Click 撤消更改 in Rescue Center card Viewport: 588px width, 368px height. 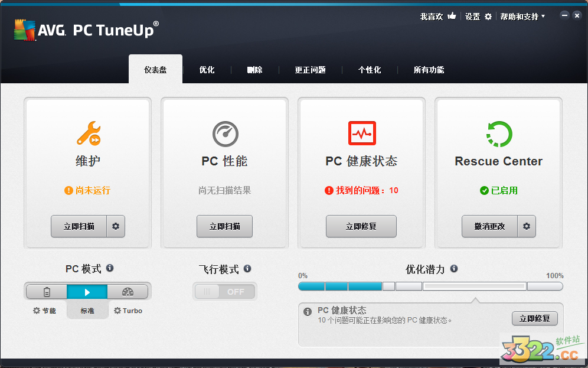click(x=489, y=226)
